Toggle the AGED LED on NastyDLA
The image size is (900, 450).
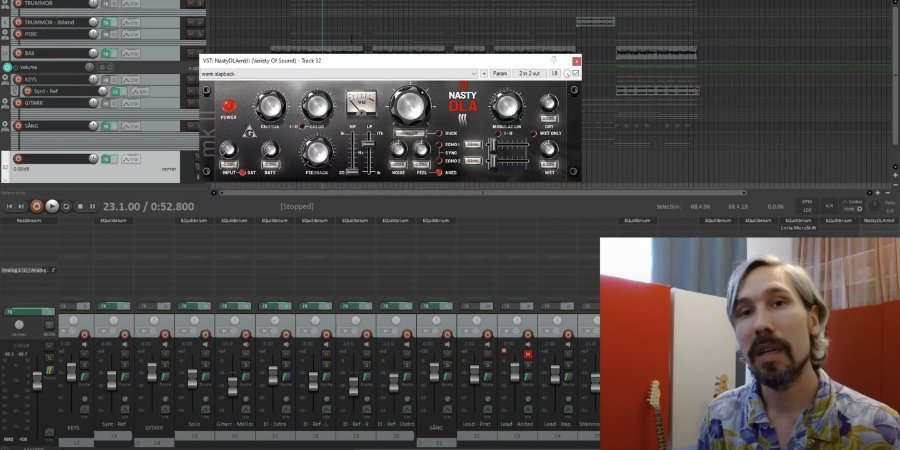click(439, 172)
